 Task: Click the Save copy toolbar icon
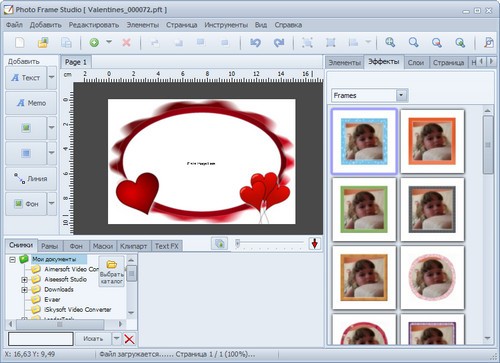click(66, 43)
